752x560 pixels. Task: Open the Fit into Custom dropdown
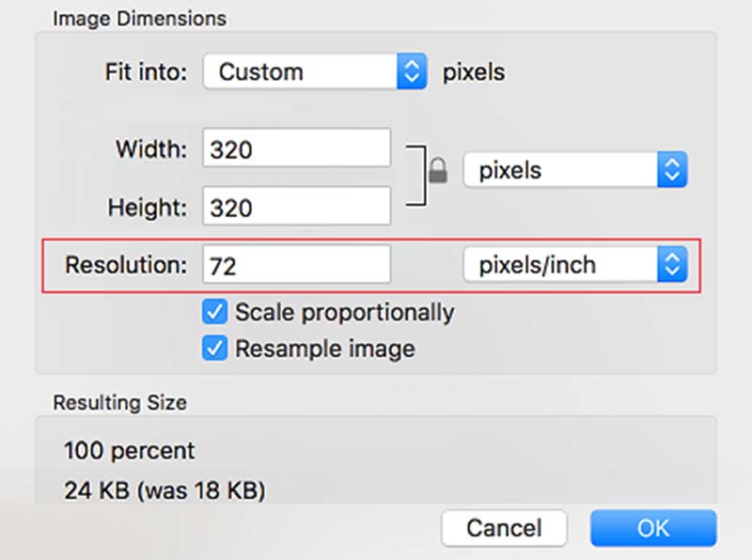(301, 72)
